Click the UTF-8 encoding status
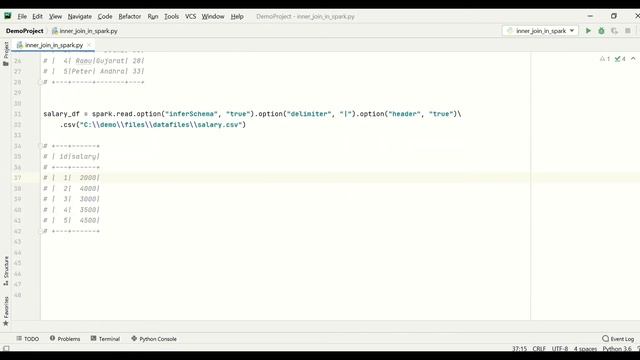Image resolution: width=640 pixels, height=360 pixels. tap(560, 349)
